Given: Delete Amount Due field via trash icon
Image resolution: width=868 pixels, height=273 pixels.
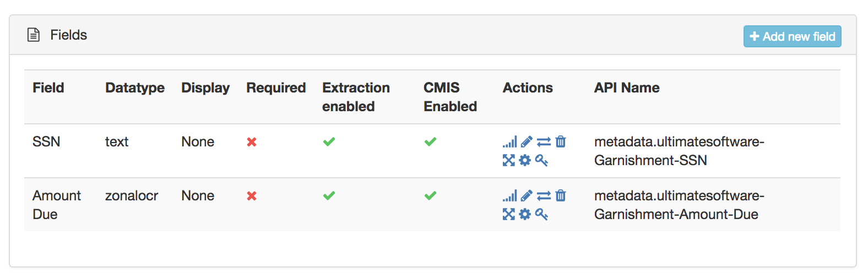Looking at the screenshot, I should tap(561, 196).
